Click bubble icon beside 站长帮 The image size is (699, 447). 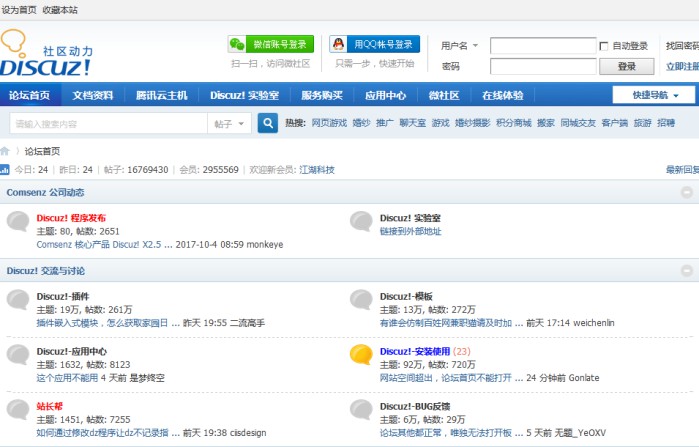tap(18, 410)
